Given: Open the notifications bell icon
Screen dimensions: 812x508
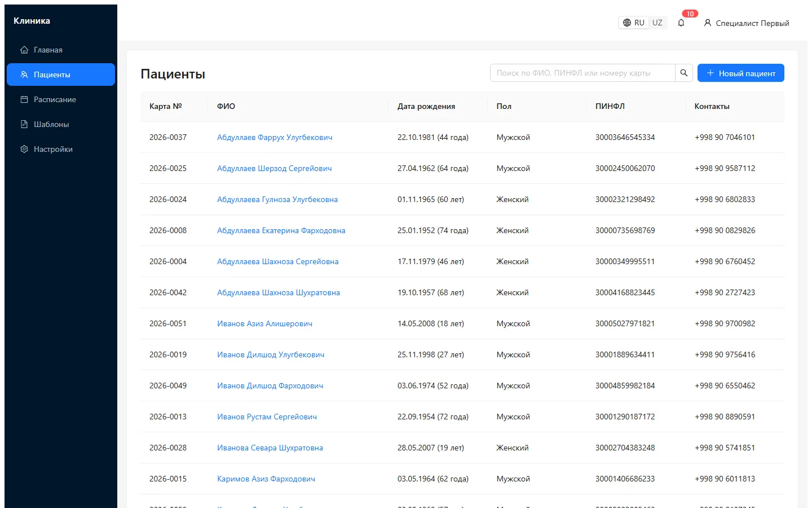Looking at the screenshot, I should [x=681, y=23].
